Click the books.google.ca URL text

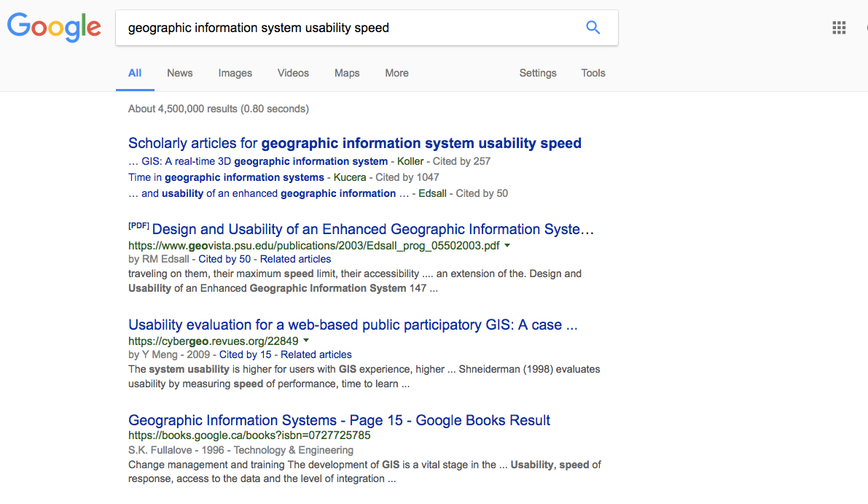[249, 435]
